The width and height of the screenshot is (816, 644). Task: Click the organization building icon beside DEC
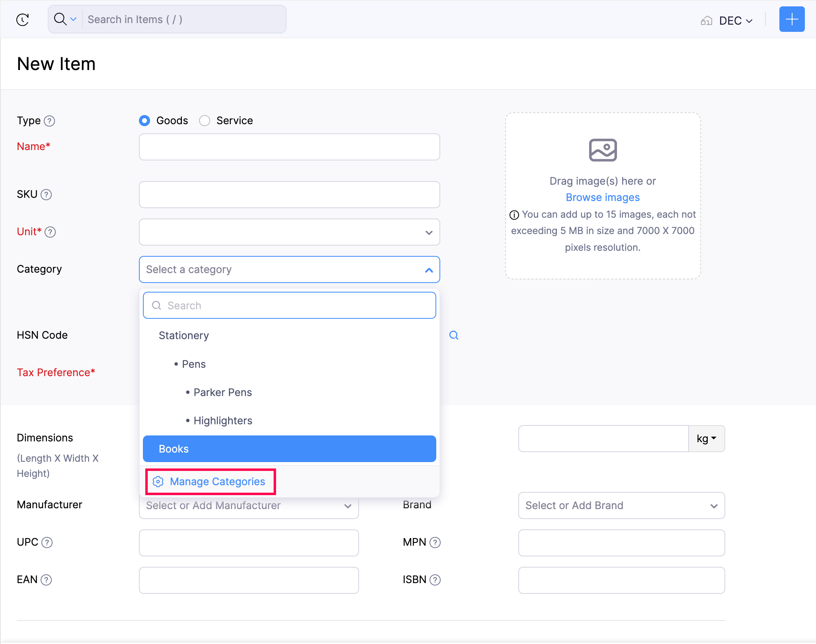pyautogui.click(x=707, y=20)
